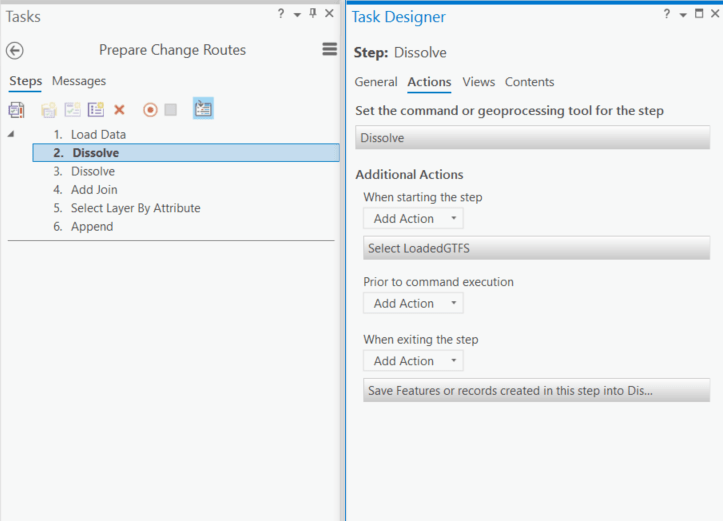The image size is (723, 521).
Task: Start recording commands with the record icon
Action: click(x=150, y=110)
